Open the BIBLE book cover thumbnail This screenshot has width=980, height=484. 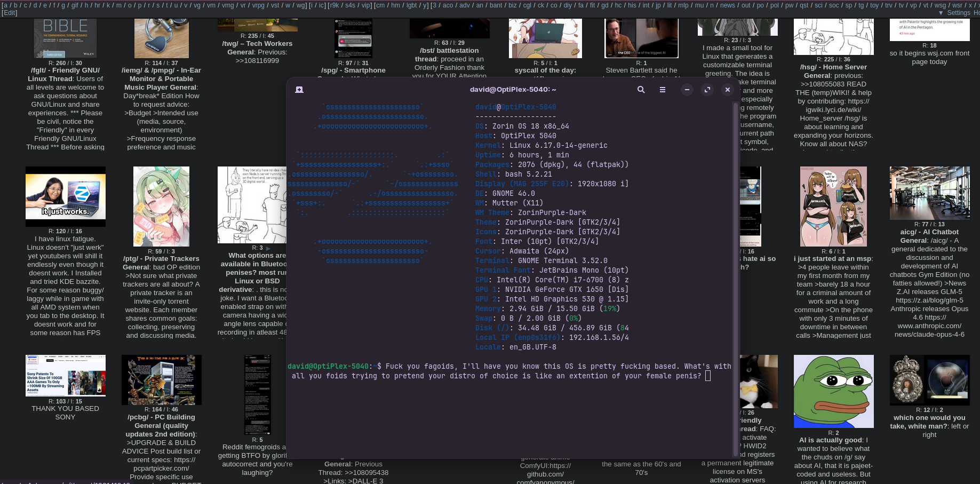pyautogui.click(x=65, y=38)
